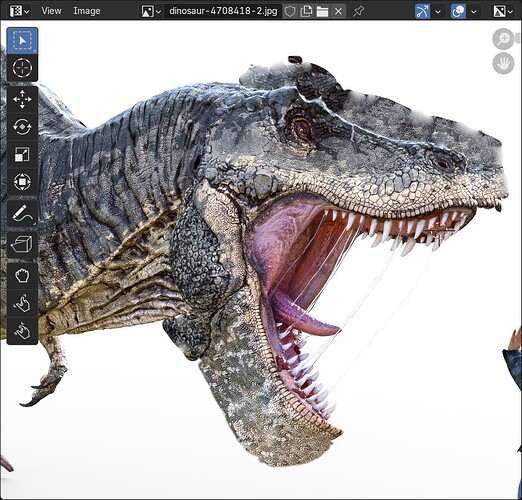The width and height of the screenshot is (522, 500).
Task: Toggle the image pin icon
Action: [x=358, y=11]
